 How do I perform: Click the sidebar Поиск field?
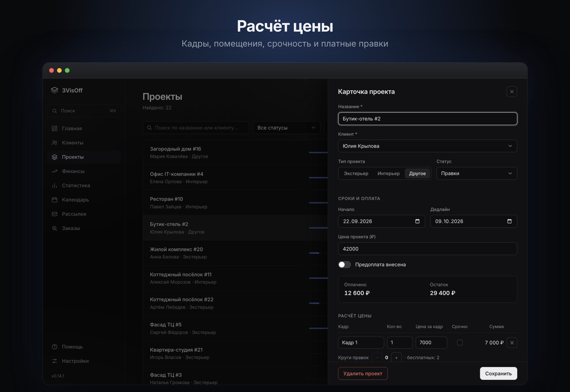[84, 111]
